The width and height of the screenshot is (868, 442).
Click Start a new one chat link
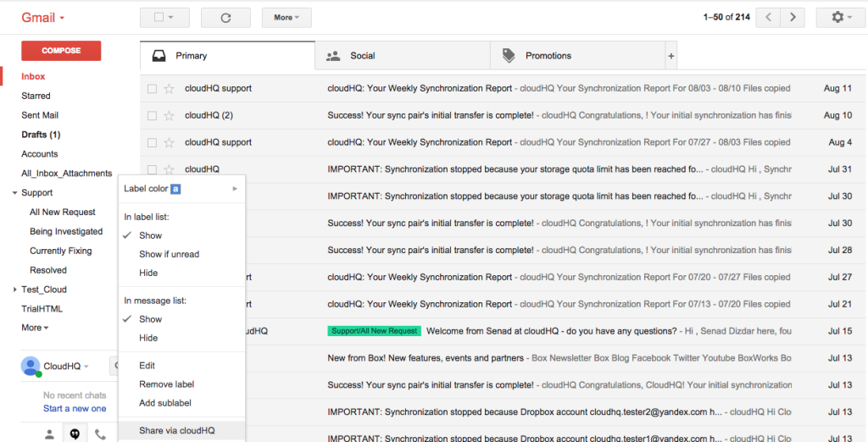point(75,409)
